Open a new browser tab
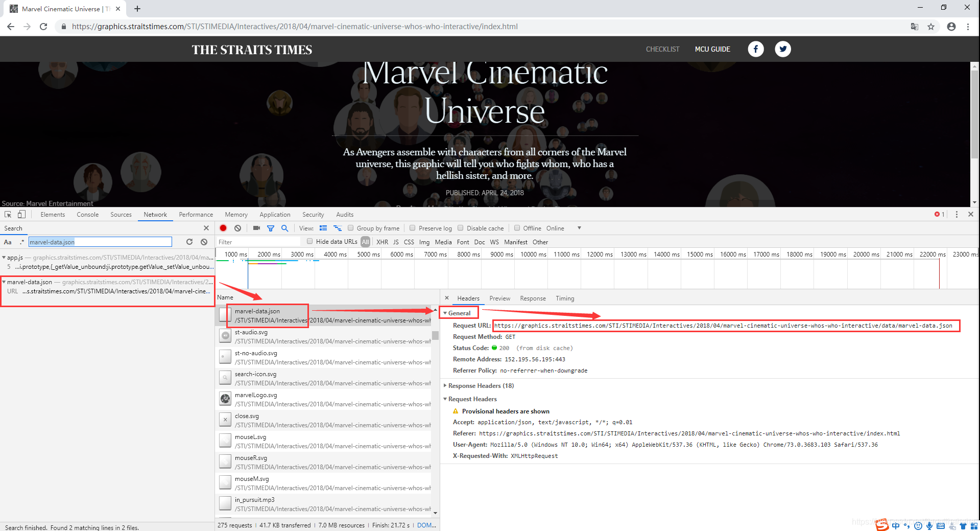 coord(137,9)
